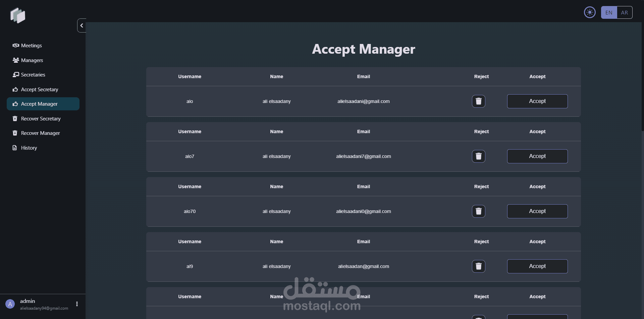Click the Managers people icon
The image size is (644, 319).
[15, 60]
